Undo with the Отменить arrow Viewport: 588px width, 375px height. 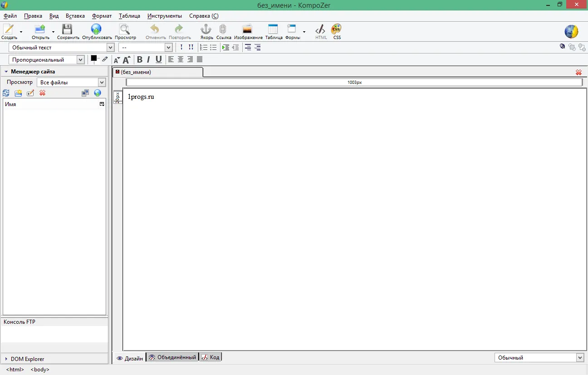tap(155, 29)
